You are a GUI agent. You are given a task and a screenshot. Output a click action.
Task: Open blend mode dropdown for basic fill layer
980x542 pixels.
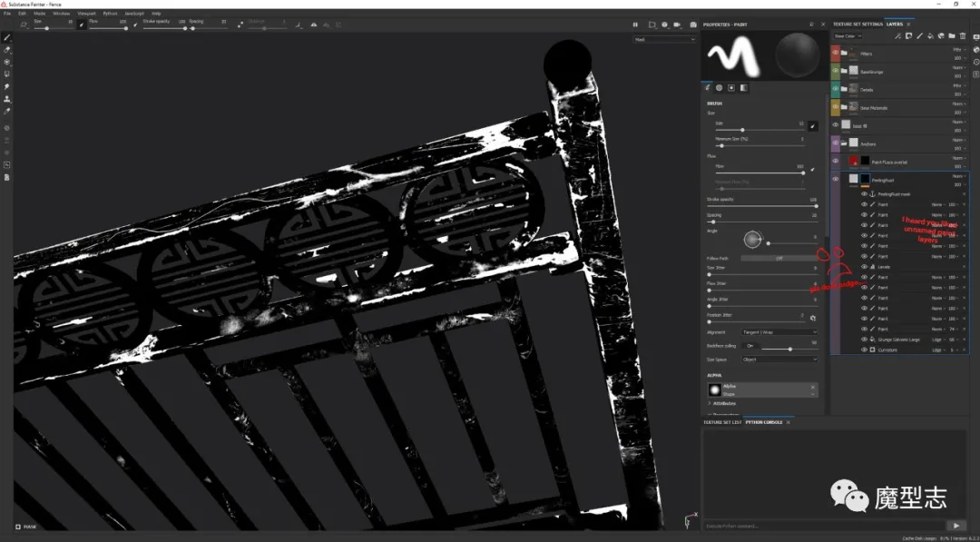tap(957, 122)
